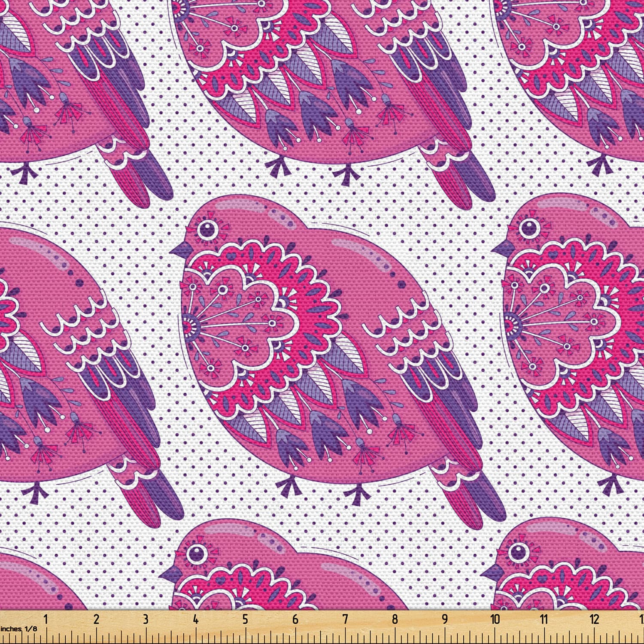The image size is (644, 644).
Task: Click the ruler number "10"
Action: 495,619
